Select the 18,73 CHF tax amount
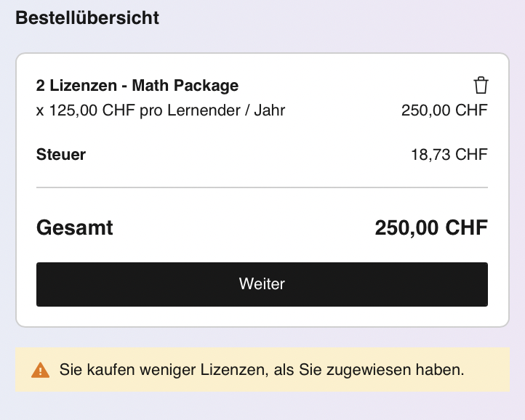Image resolution: width=525 pixels, height=420 pixels. coord(449,154)
